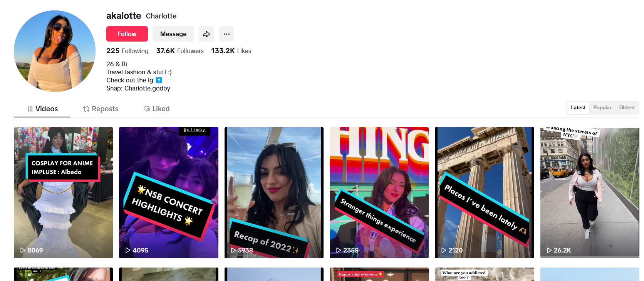The image size is (644, 281).
Task: Click play icon on NYC streets video
Action: click(549, 250)
